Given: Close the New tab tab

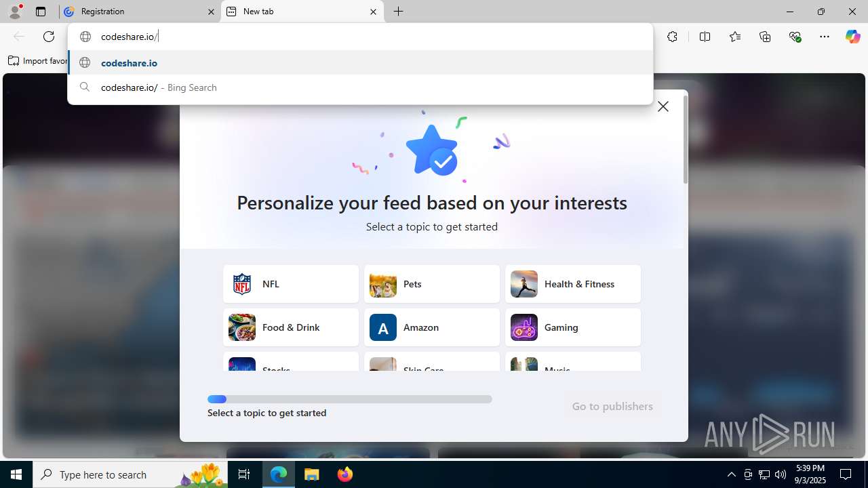Looking at the screenshot, I should 373,12.
